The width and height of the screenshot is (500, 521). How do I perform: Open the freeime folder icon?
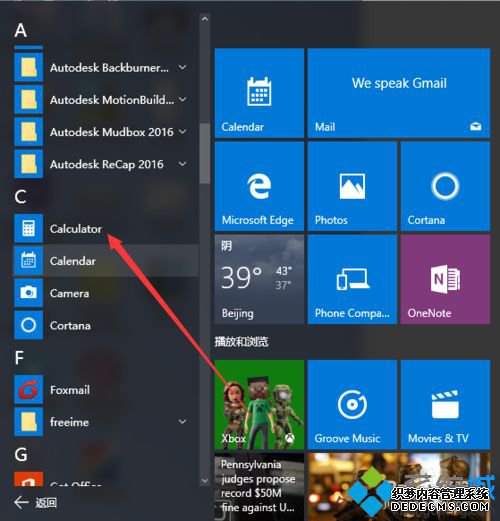pos(29,422)
